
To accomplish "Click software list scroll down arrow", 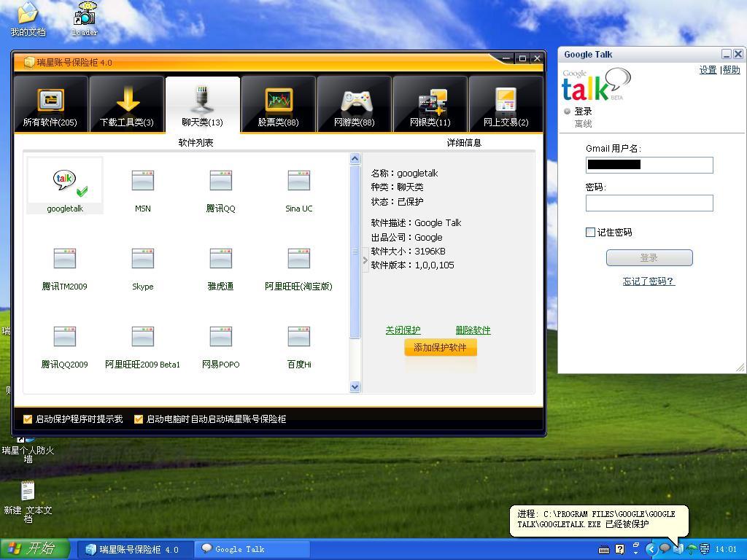I will pyautogui.click(x=355, y=386).
